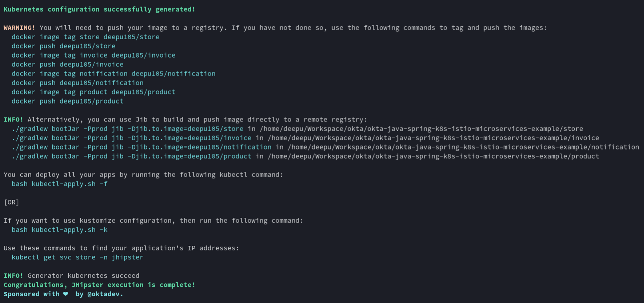The width and height of the screenshot is (644, 303).
Task: Click "Congratulations, JHipster execution is complete!" message
Action: pyautogui.click(x=99, y=285)
